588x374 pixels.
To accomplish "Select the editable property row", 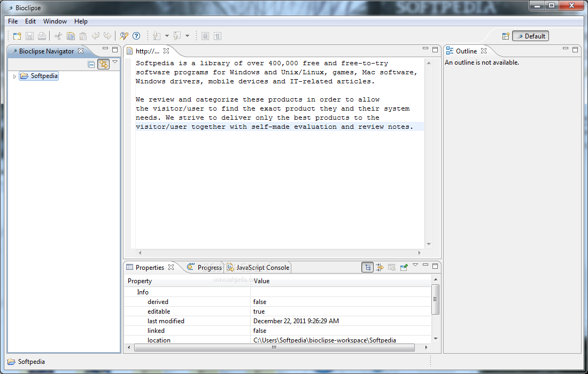I will [278, 311].
